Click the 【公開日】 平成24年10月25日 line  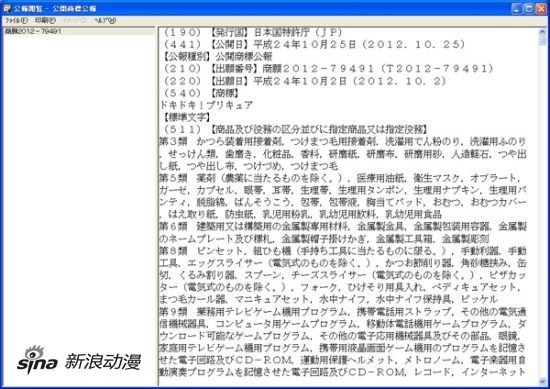[x=314, y=45]
